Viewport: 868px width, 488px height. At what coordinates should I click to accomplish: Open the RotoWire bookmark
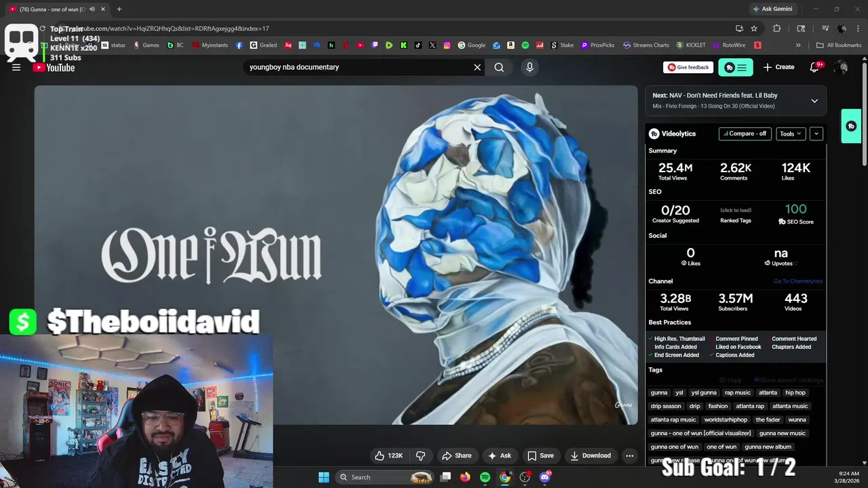[729, 45]
